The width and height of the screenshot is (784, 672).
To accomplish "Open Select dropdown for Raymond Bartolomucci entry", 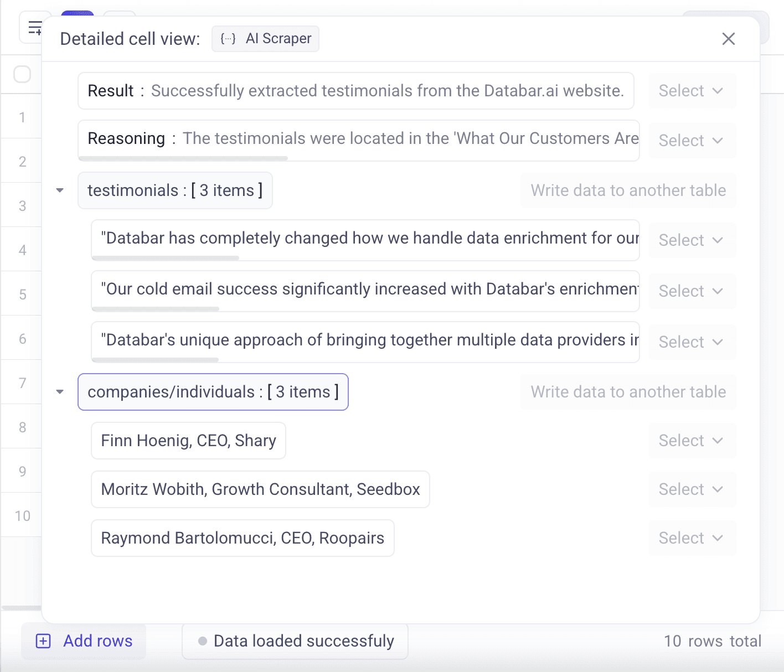I will pos(692,538).
